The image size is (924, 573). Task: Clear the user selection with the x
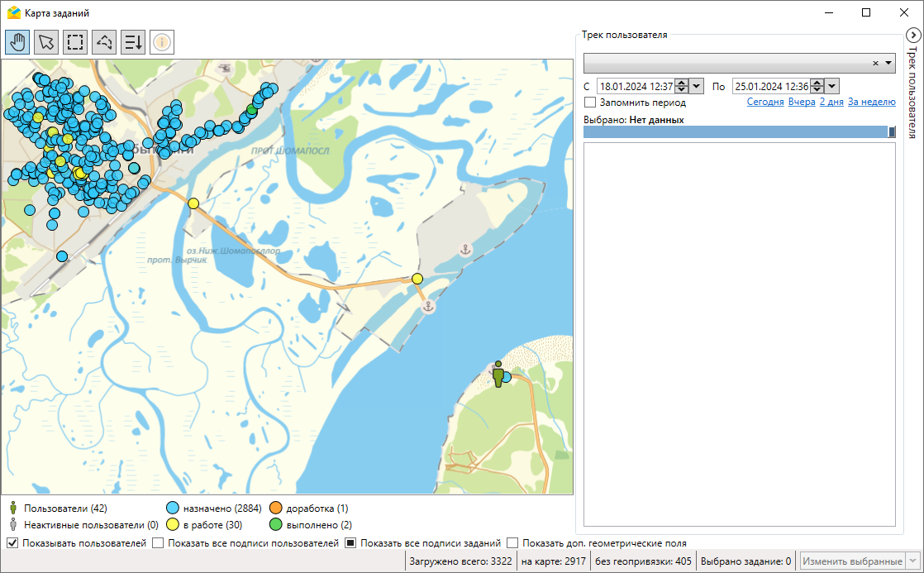point(875,64)
